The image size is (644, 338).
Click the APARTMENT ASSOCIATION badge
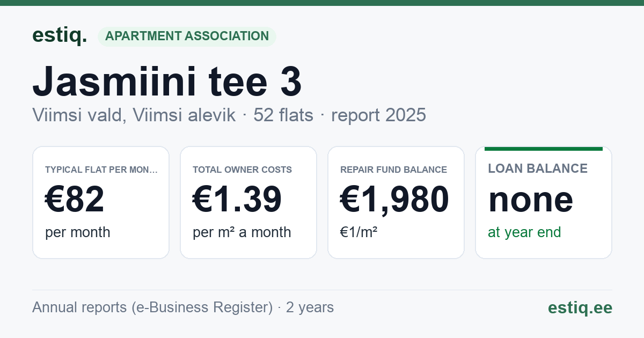pos(187,36)
